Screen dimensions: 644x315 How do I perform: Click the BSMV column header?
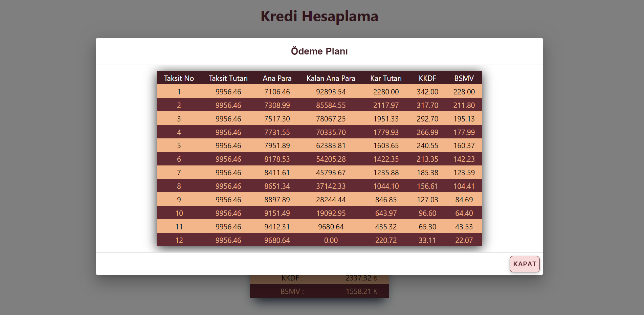pos(464,78)
